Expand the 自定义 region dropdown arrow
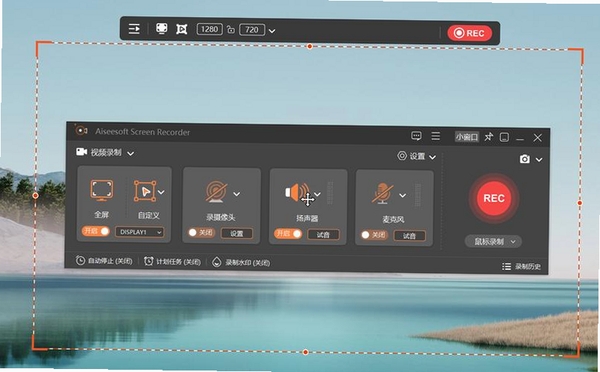Viewport: 600px width, 372px height. 161,192
